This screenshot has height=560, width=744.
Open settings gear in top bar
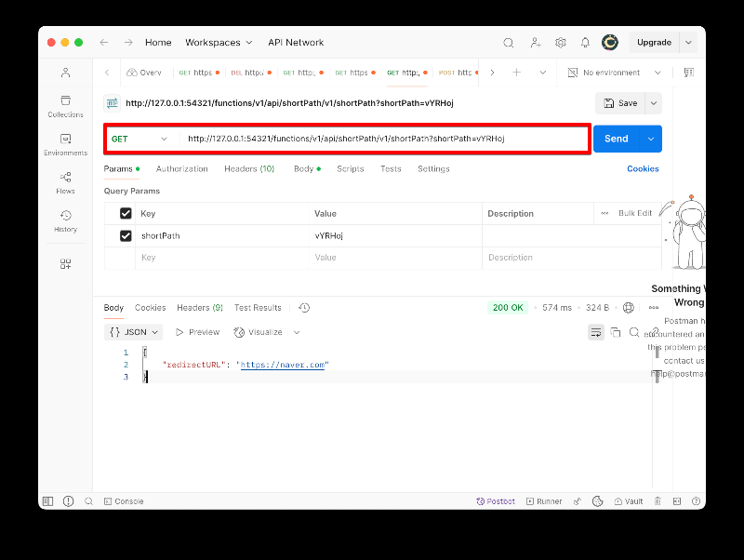point(561,43)
